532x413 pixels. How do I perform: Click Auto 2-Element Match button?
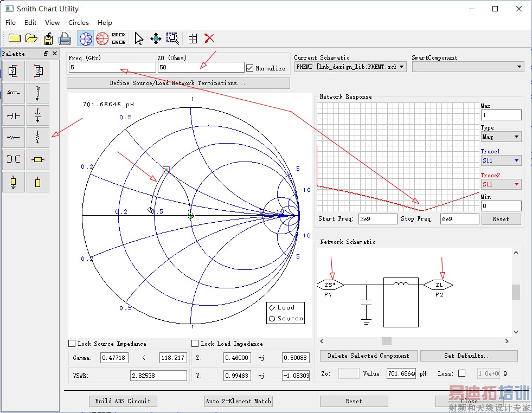coord(239,401)
